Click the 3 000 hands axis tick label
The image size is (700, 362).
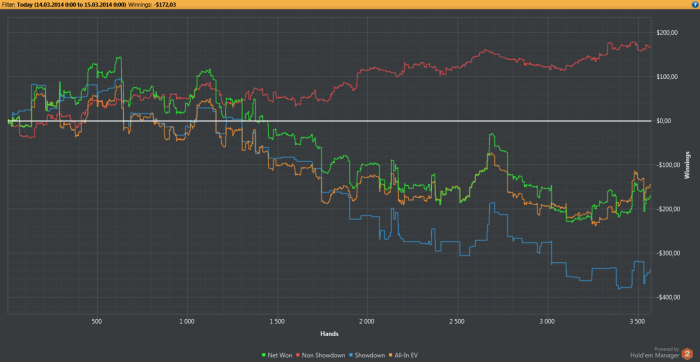pos(547,321)
